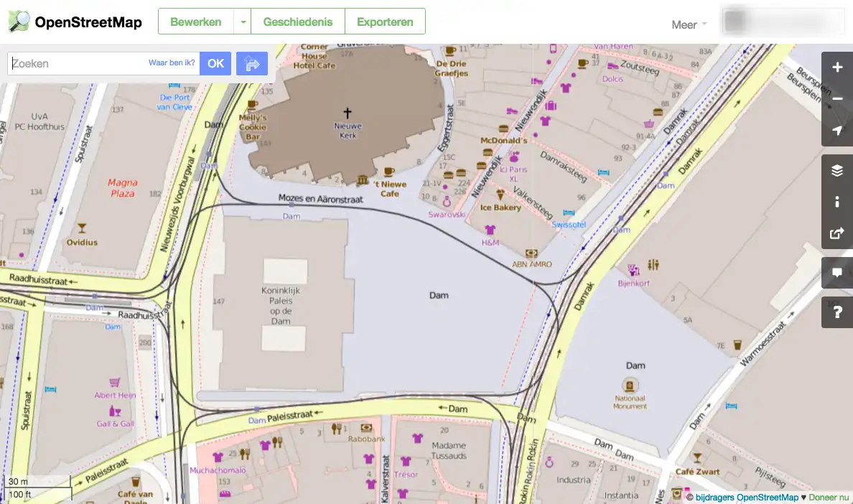Open the 'Doneer nu' link
This screenshot has width=853, height=504.
point(829,498)
